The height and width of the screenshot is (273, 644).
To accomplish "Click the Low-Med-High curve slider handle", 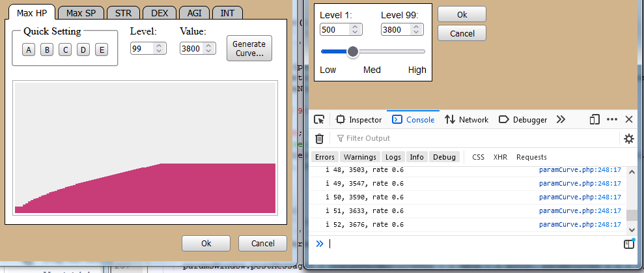I will [x=353, y=51].
